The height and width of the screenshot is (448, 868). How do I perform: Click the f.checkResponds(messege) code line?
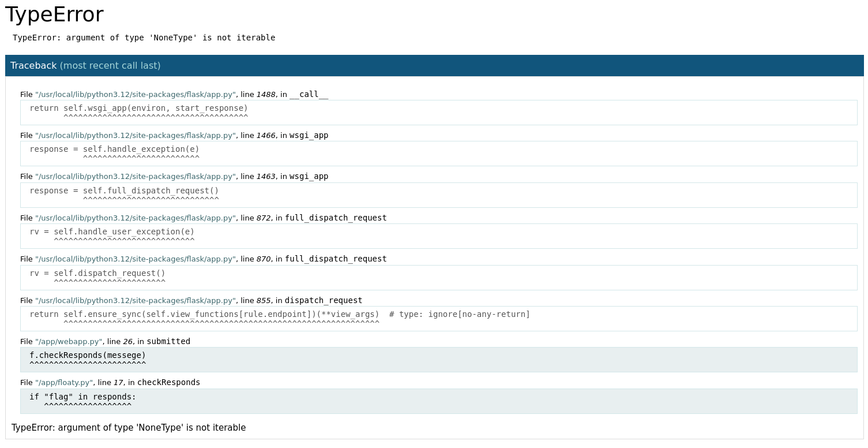click(x=87, y=355)
